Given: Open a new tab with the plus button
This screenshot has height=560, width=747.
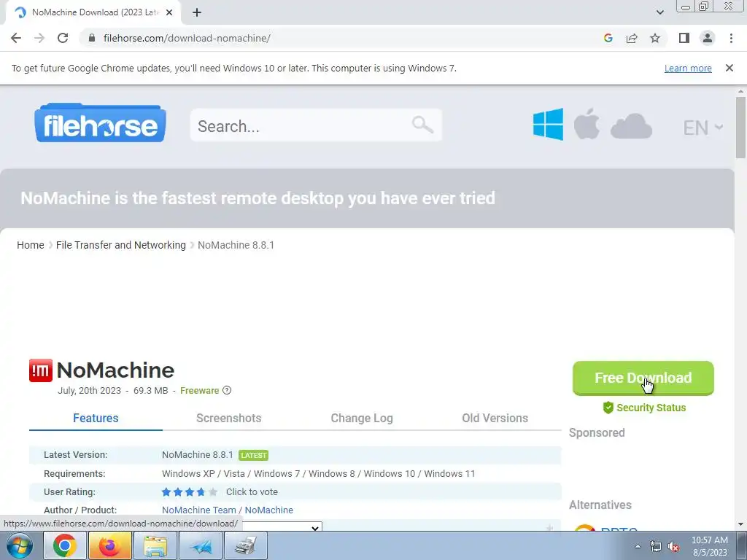Looking at the screenshot, I should pos(197,12).
